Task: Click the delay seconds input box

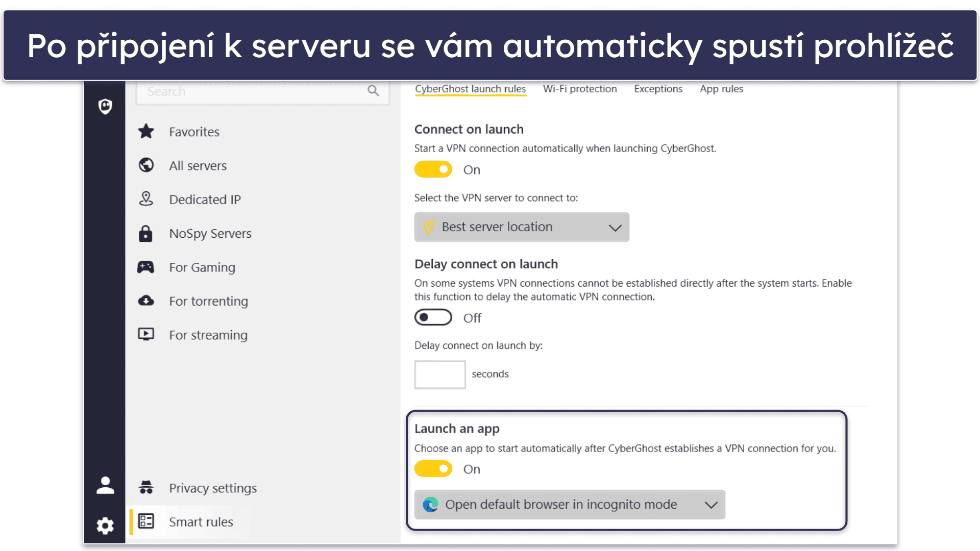Action: (x=440, y=374)
